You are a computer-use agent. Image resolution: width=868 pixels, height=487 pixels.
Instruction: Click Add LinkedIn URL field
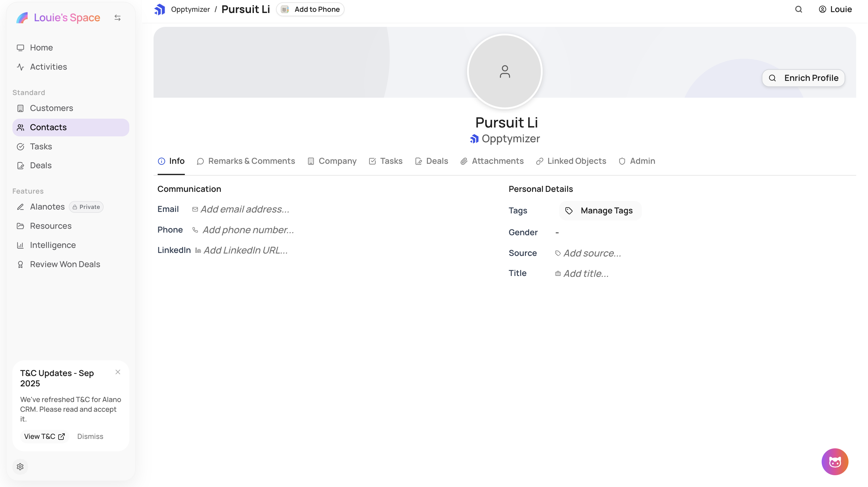tap(241, 250)
